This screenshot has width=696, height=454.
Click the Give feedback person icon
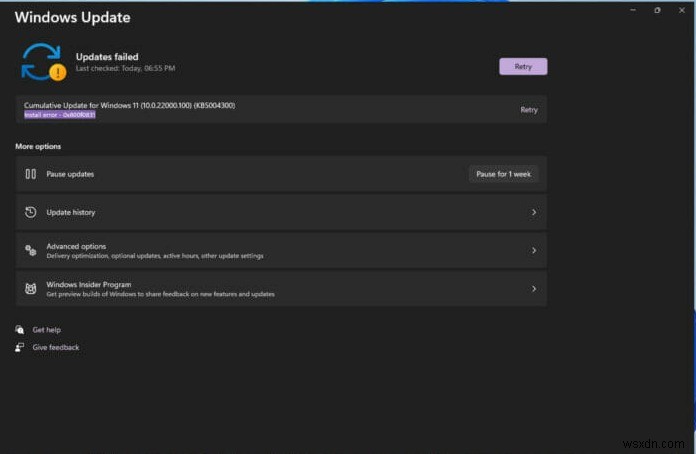point(20,347)
